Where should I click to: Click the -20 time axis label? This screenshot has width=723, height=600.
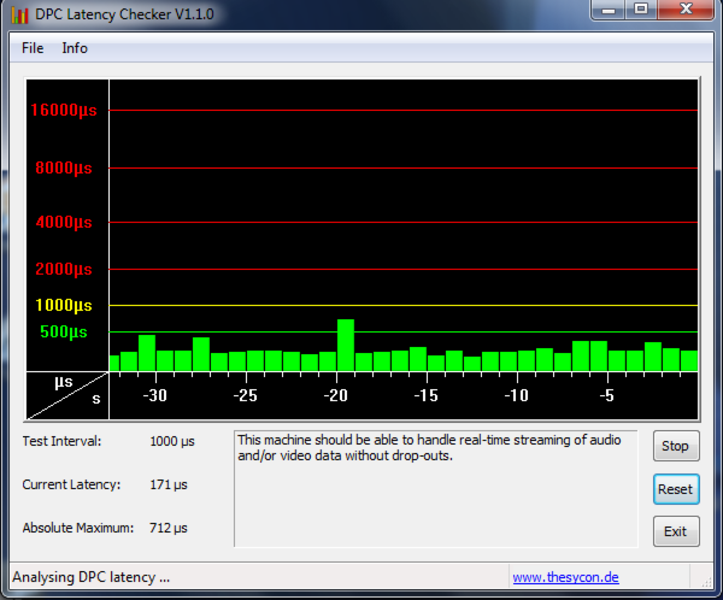(x=336, y=395)
